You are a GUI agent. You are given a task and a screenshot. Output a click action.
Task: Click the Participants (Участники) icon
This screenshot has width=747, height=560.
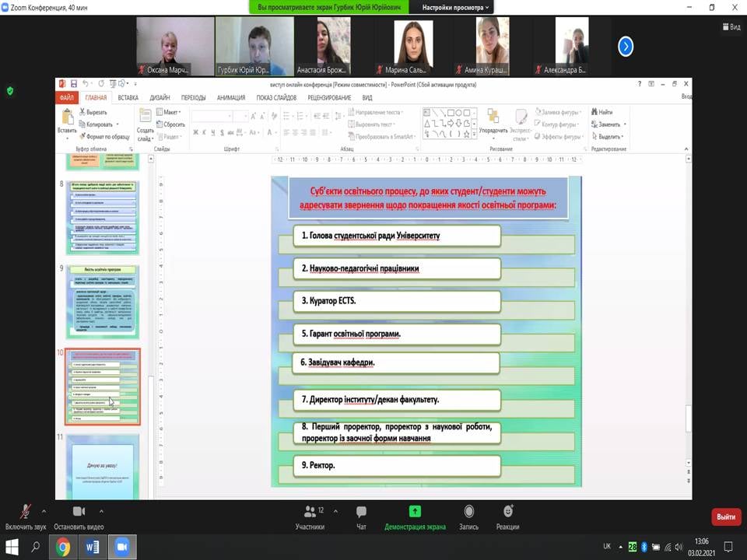click(310, 512)
